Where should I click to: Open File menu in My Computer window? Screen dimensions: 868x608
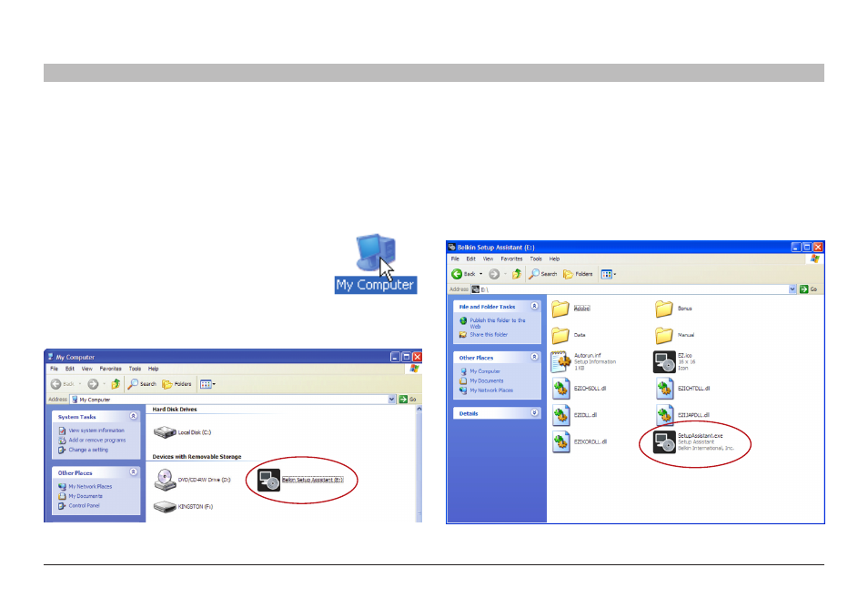(55, 369)
